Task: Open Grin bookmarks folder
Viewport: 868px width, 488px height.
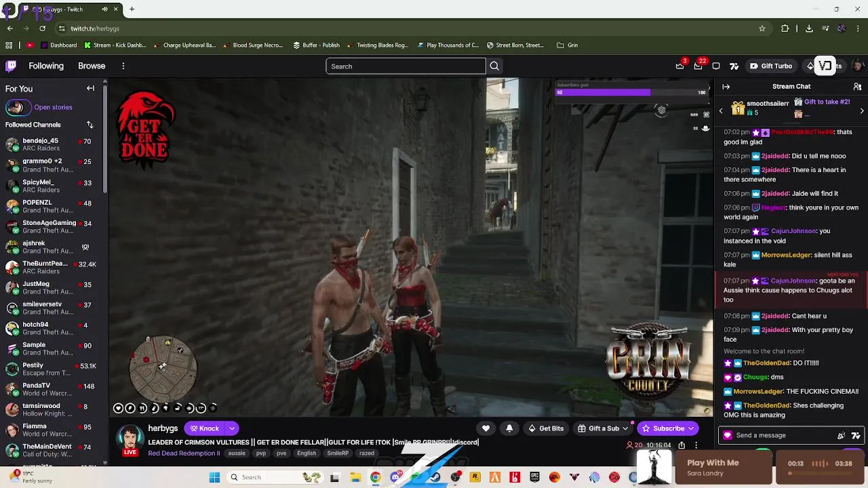Action: coord(567,45)
